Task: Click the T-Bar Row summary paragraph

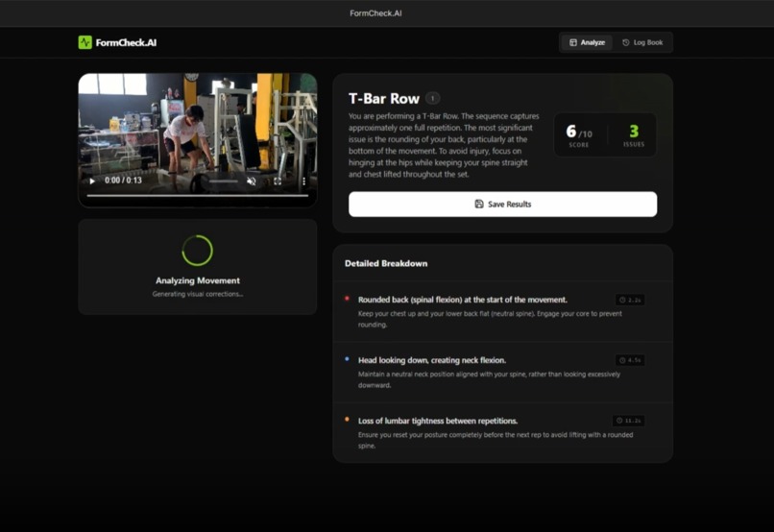Action: 444,145
